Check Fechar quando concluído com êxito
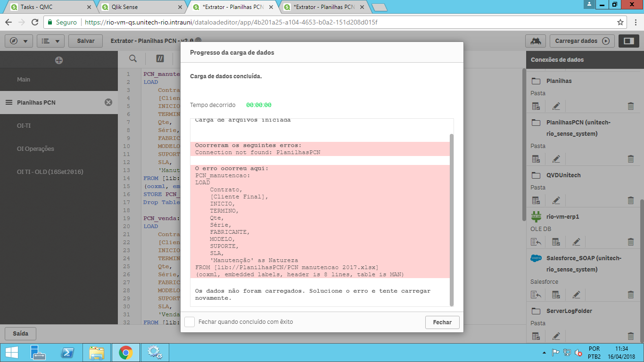This screenshot has width=644, height=362. pos(190,322)
